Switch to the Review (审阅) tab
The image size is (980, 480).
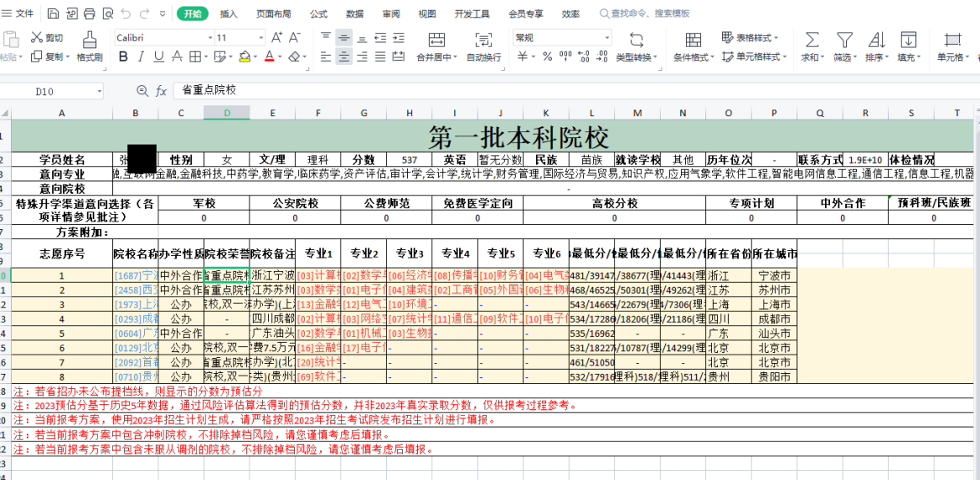point(391,13)
